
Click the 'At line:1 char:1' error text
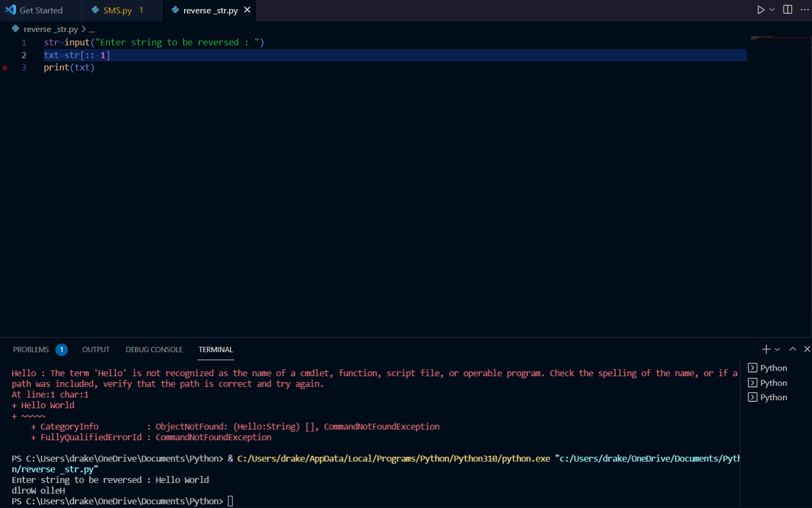pos(50,394)
